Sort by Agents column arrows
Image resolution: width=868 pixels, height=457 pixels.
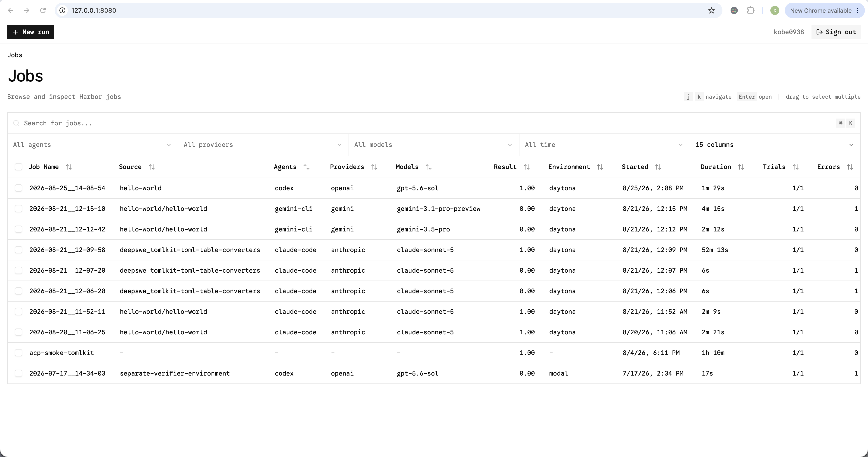point(306,167)
